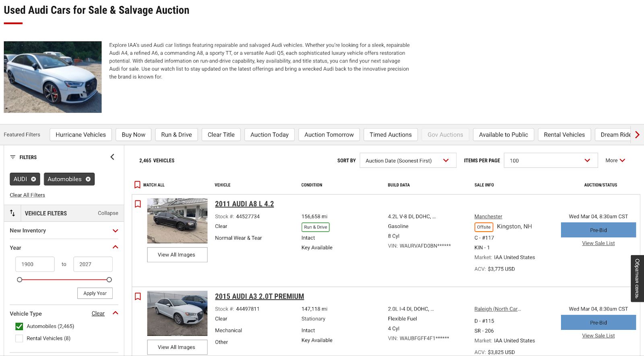Viewport: 644px width, 356px height.
Task: Remove the AUDI filter chip
Action: click(x=33, y=179)
